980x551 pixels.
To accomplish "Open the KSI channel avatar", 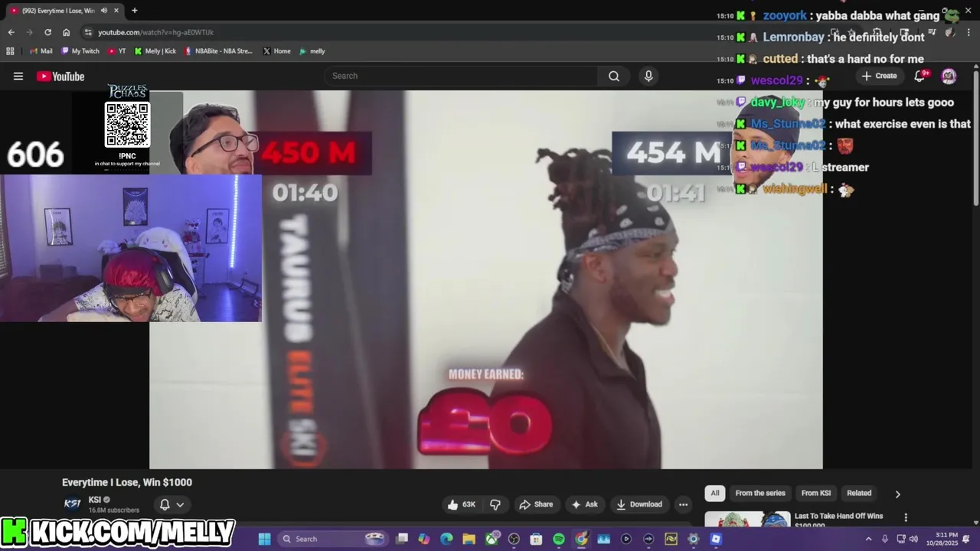I will [73, 504].
